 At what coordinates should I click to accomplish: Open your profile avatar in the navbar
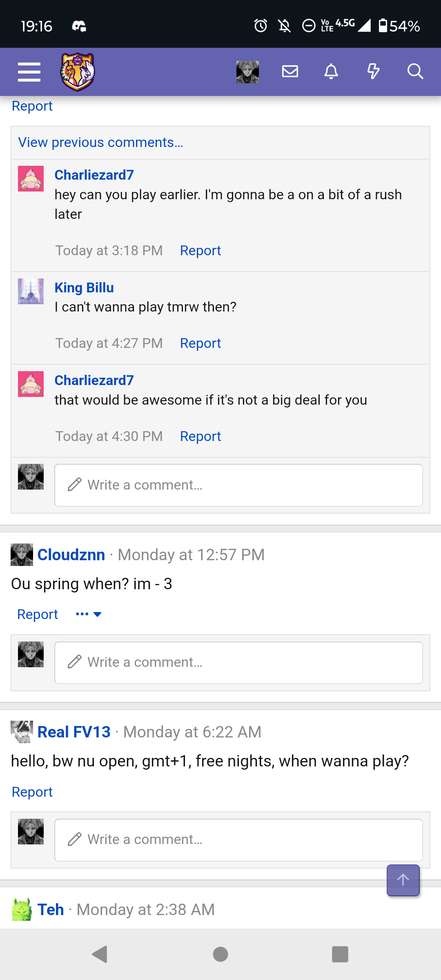[247, 72]
